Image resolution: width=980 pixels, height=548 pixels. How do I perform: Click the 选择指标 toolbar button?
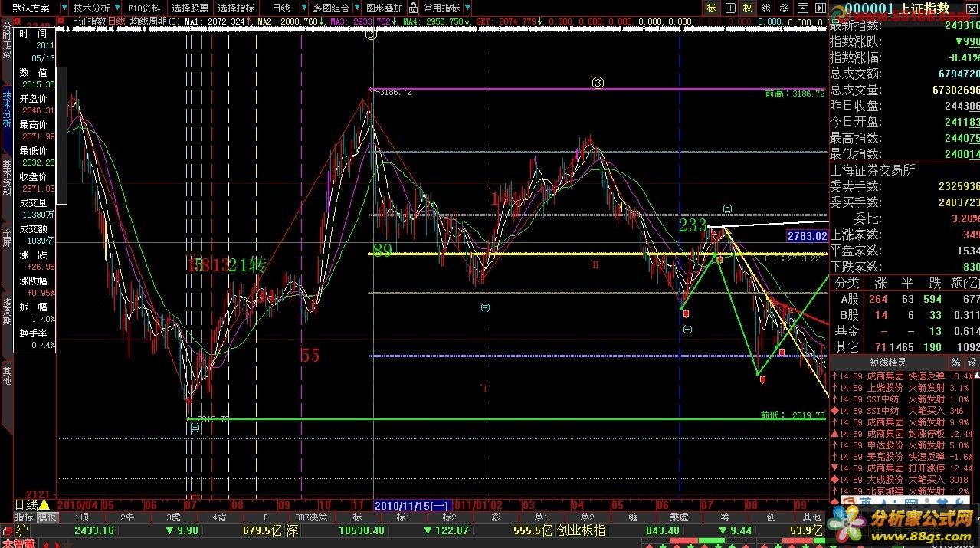tap(236, 8)
